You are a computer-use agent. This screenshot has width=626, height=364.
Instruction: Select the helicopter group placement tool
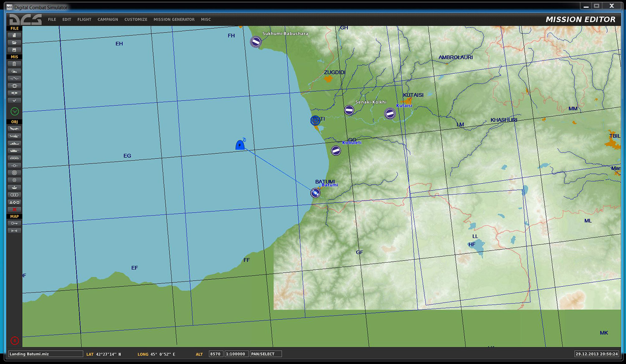pyautogui.click(x=14, y=136)
